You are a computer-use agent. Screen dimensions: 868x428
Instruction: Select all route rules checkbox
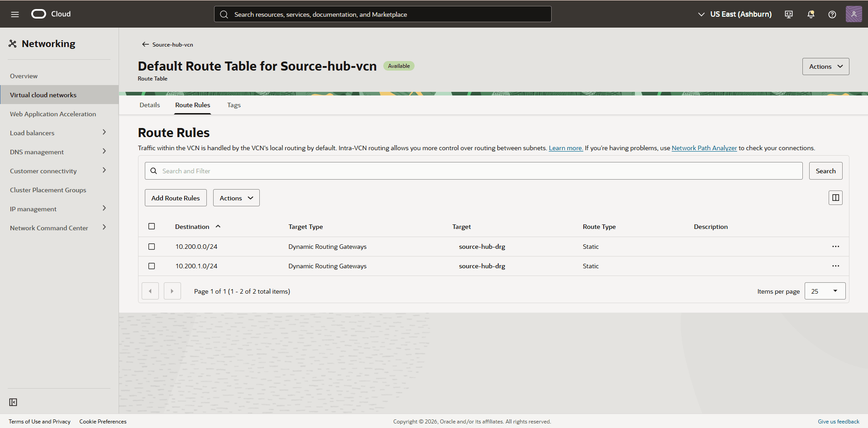(x=152, y=226)
